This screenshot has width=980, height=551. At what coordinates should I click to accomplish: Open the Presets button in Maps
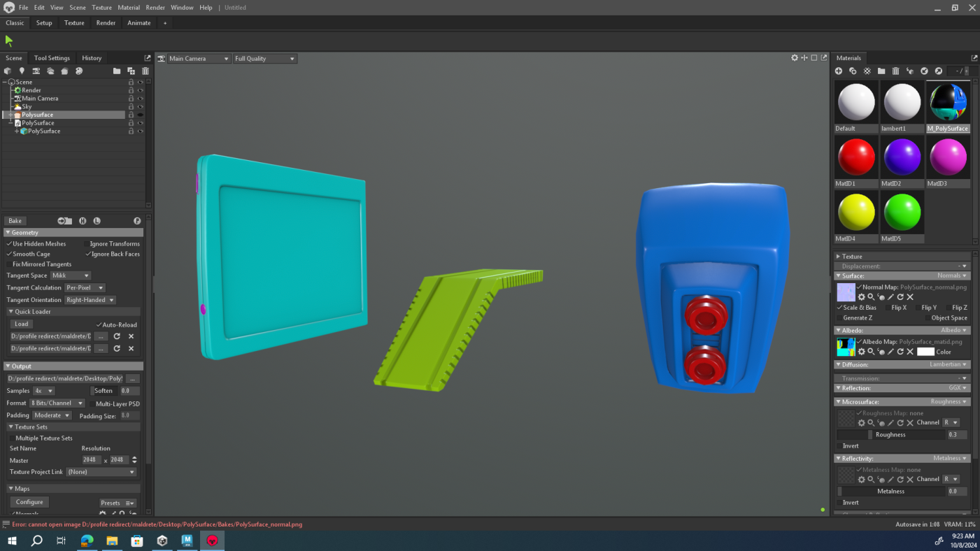(x=118, y=503)
